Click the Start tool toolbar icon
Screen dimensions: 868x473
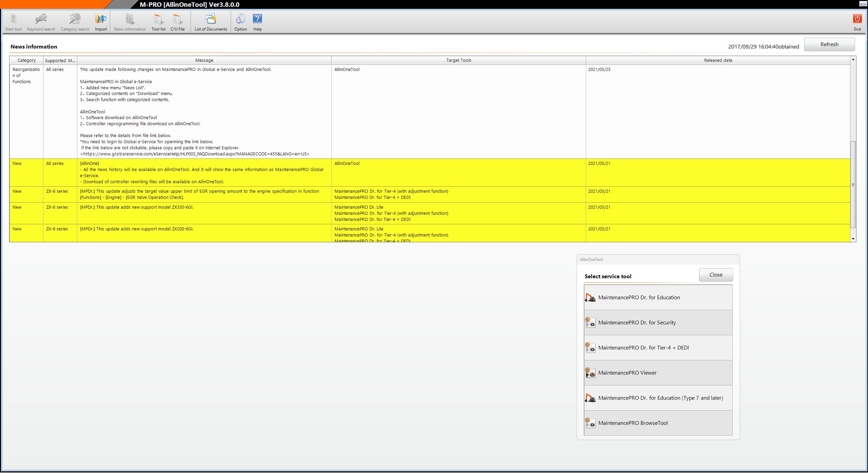pyautogui.click(x=13, y=22)
